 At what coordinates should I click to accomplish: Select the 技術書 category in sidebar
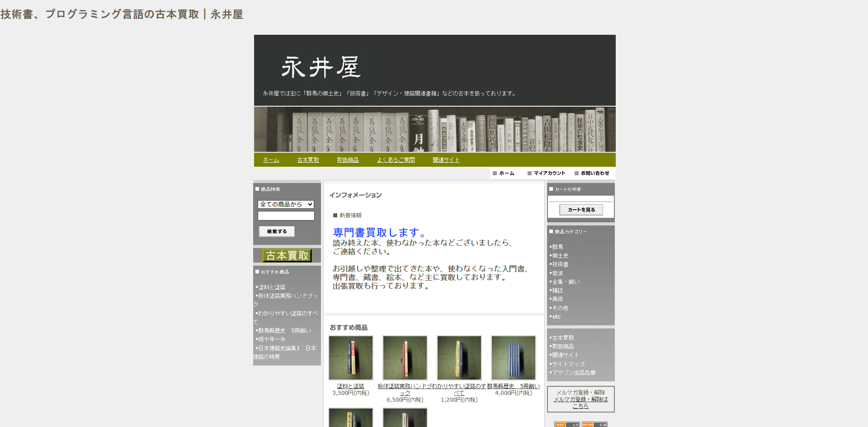pyautogui.click(x=560, y=264)
